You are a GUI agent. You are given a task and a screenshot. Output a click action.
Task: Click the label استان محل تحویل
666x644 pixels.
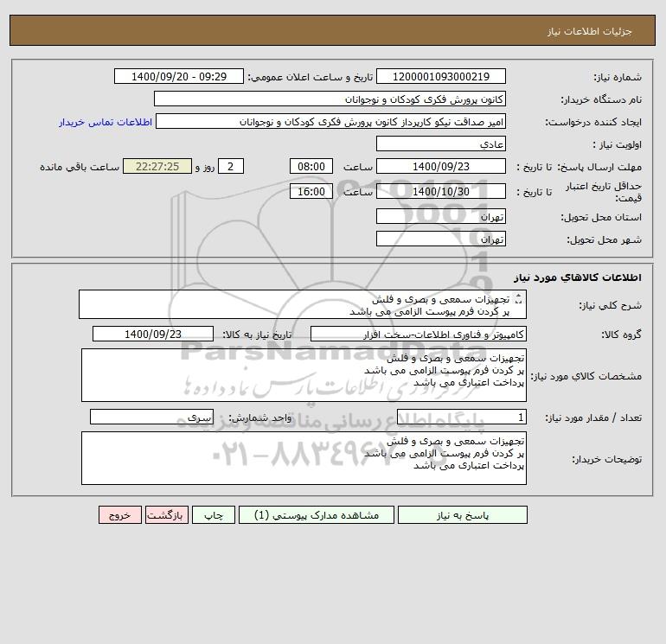click(601, 217)
